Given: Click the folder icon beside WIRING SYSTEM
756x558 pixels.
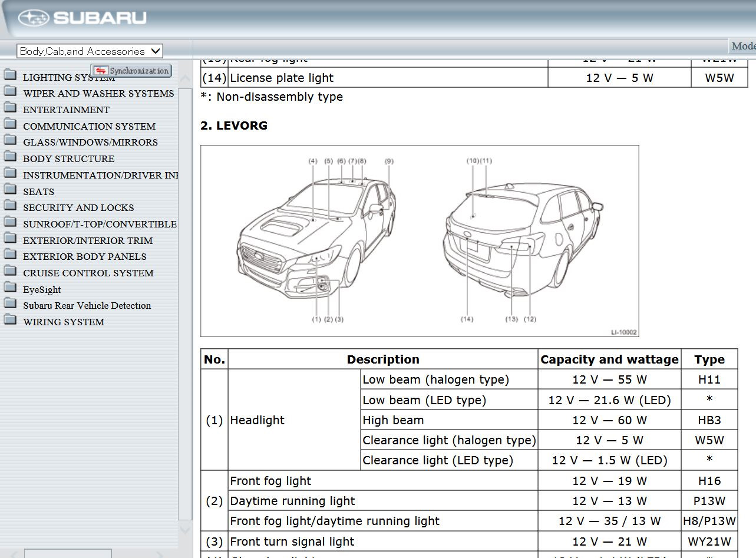Looking at the screenshot, I should tap(10, 320).
